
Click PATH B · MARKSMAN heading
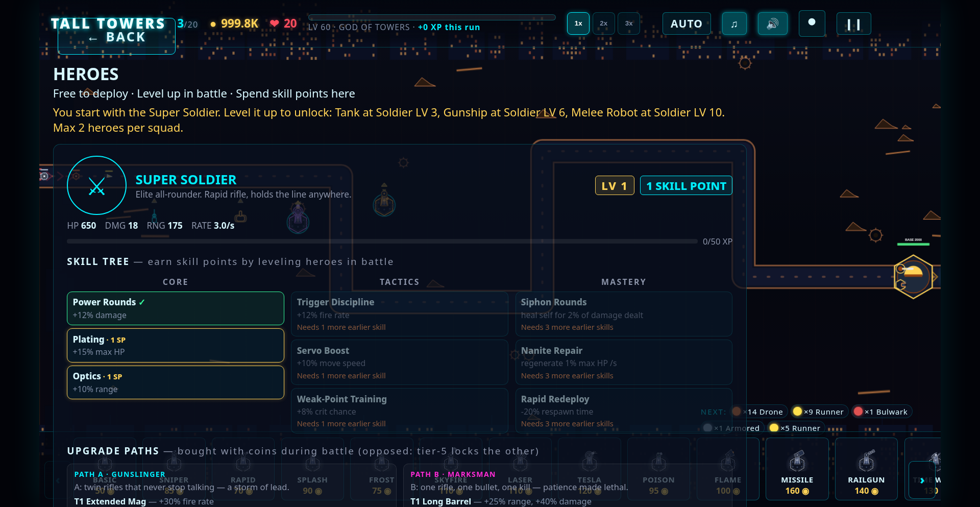453,474
